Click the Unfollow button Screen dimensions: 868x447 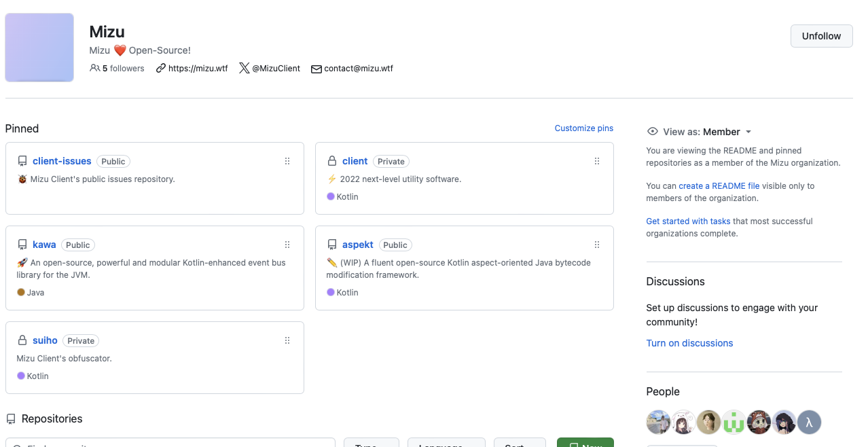821,36
